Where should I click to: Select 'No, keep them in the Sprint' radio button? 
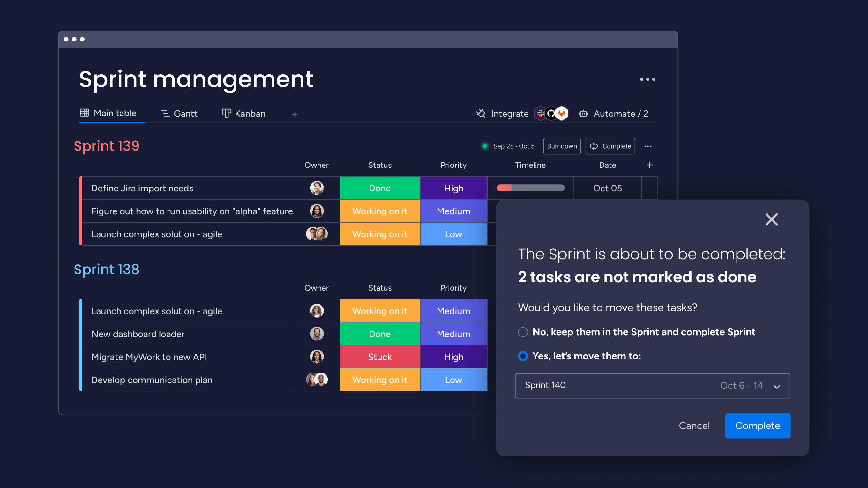[522, 332]
